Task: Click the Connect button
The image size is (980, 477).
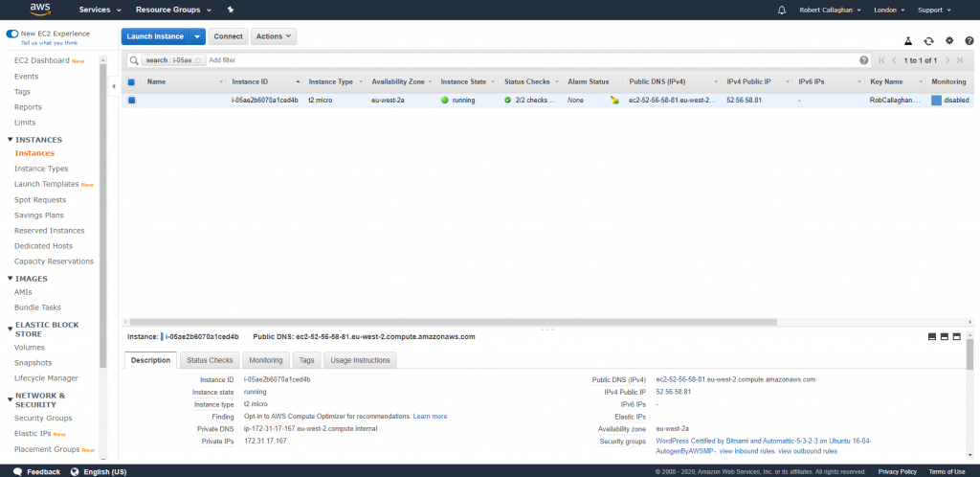Action: [228, 36]
